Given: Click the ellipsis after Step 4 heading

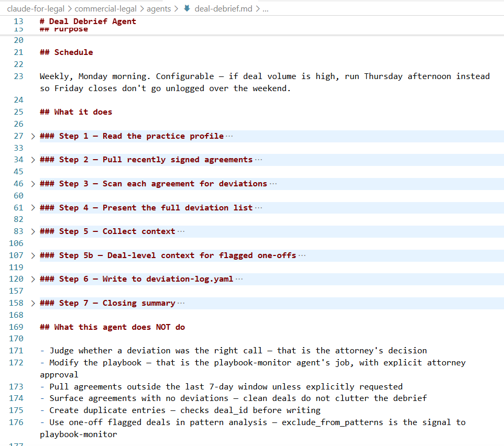Looking at the screenshot, I should 258,208.
